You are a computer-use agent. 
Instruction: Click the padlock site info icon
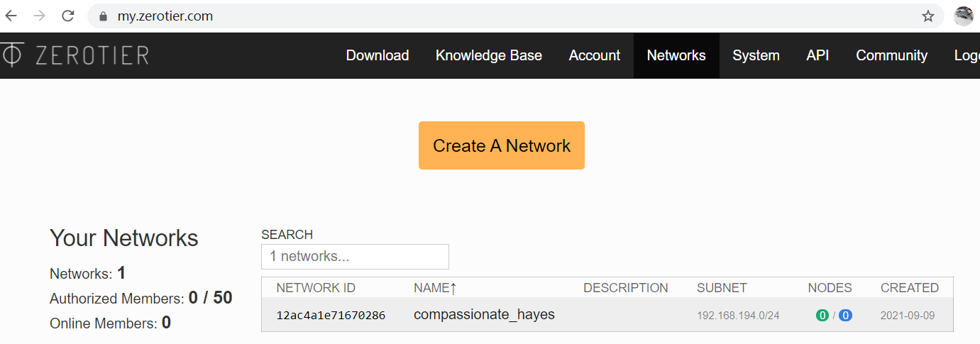(104, 16)
